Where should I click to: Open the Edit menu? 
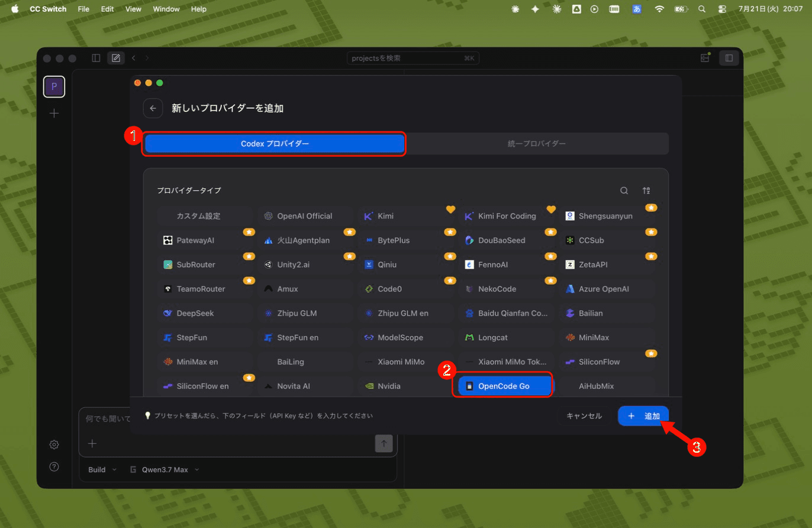[107, 9]
